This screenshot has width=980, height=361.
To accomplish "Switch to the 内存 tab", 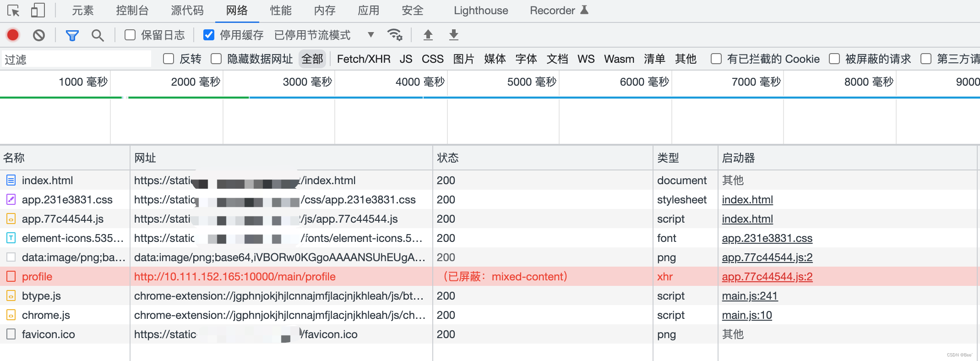I will 325,10.
